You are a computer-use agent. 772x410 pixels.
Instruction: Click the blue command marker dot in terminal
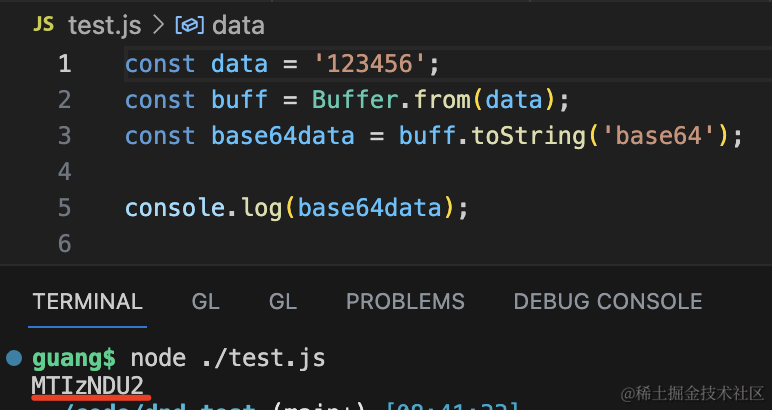(x=13, y=357)
